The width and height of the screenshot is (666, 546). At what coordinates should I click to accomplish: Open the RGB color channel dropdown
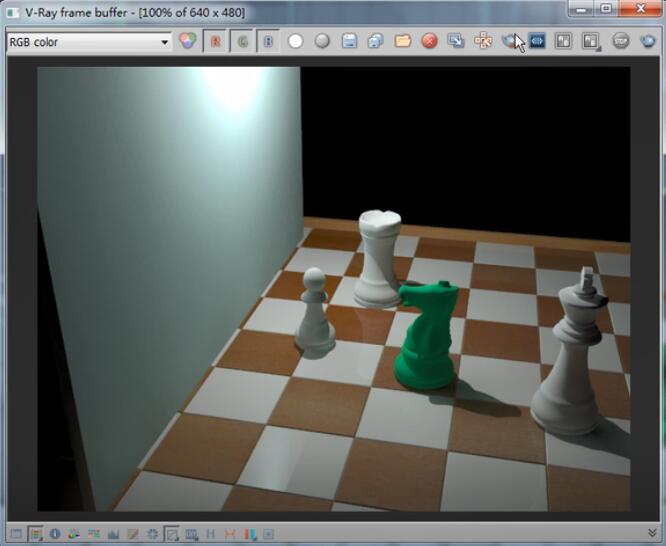coord(89,42)
